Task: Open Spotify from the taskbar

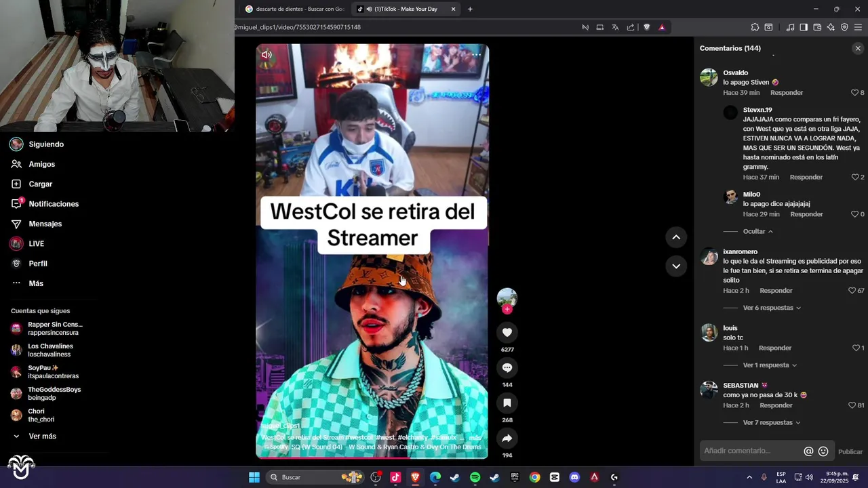Action: (475, 477)
